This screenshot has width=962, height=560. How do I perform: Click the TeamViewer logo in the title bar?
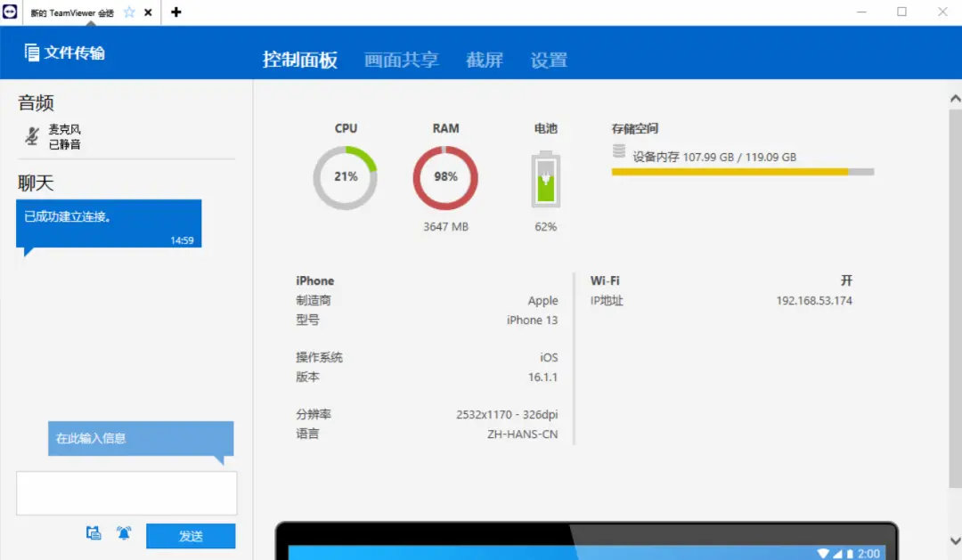click(10, 12)
